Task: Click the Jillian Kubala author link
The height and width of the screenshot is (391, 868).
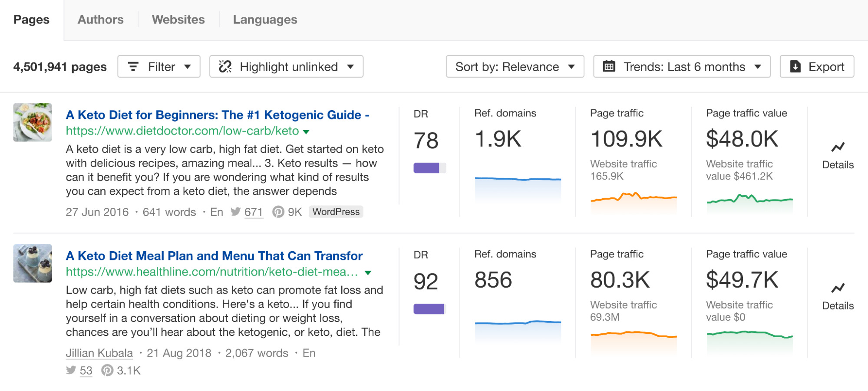Action: pos(99,353)
